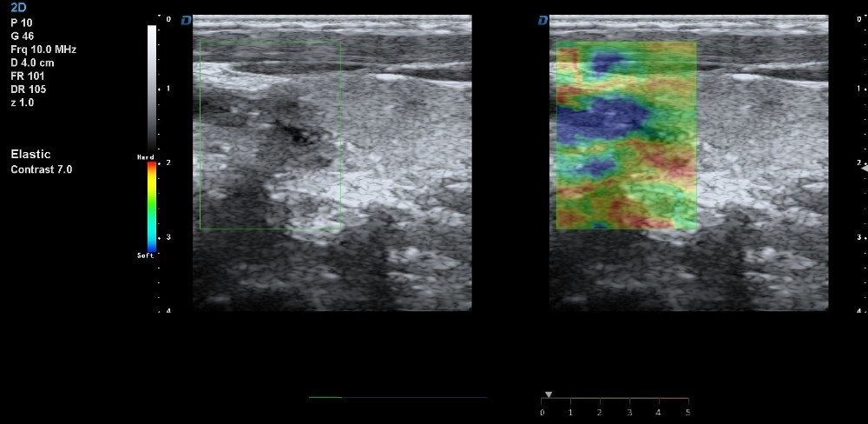Click the D orientation marker on elastography image
Image resolution: width=868 pixels, height=424 pixels.
542,20
